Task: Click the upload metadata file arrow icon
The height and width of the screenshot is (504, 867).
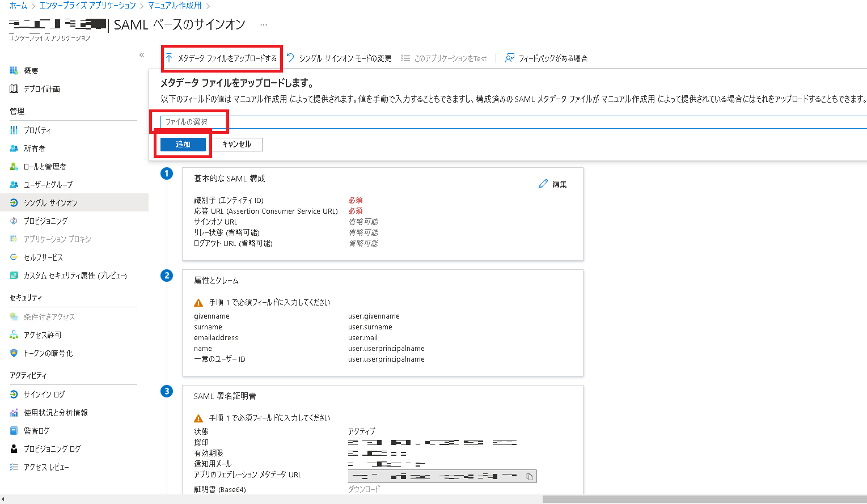Action: (169, 58)
